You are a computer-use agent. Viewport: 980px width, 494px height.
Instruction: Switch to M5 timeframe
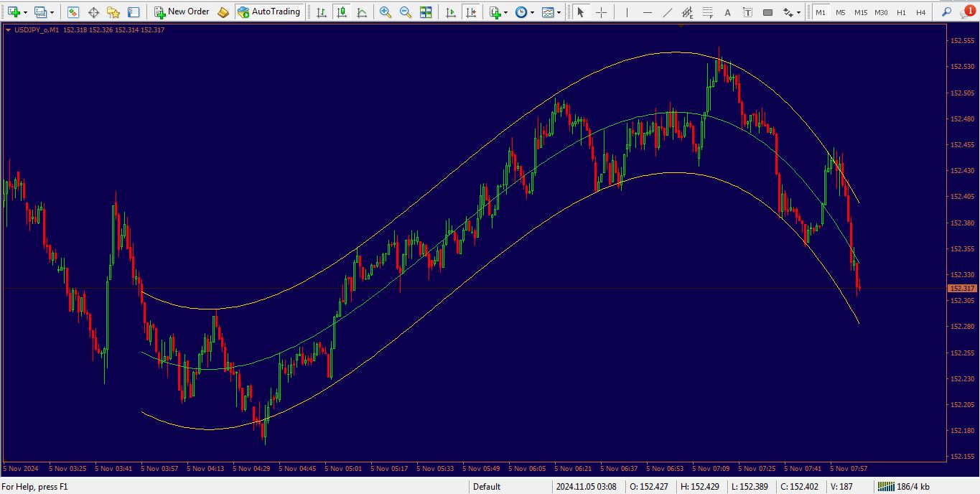[x=840, y=12]
